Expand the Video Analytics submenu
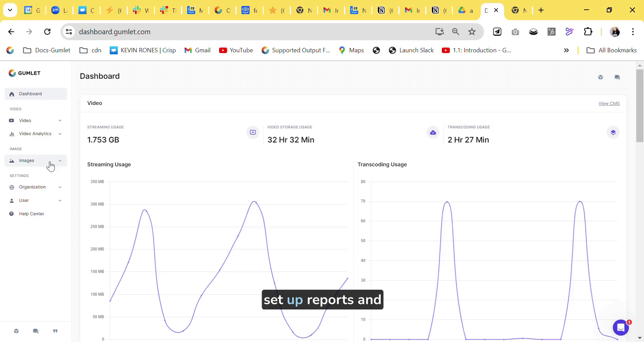Viewport: 644px width, 342px height. (x=36, y=134)
